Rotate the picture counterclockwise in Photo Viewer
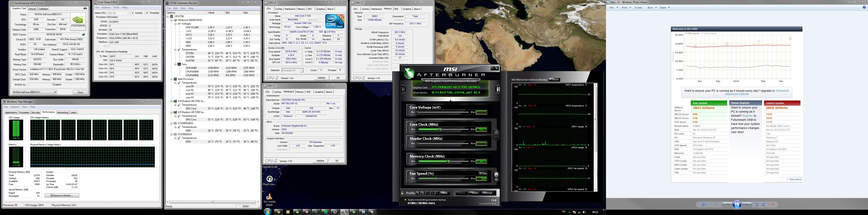This screenshot has height=215, width=868. pyautogui.click(x=757, y=204)
